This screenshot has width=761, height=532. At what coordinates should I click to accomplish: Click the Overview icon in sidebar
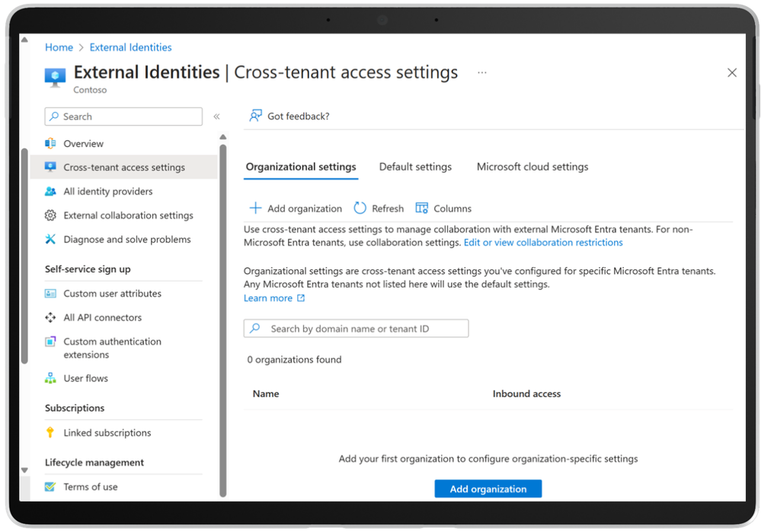click(x=51, y=144)
